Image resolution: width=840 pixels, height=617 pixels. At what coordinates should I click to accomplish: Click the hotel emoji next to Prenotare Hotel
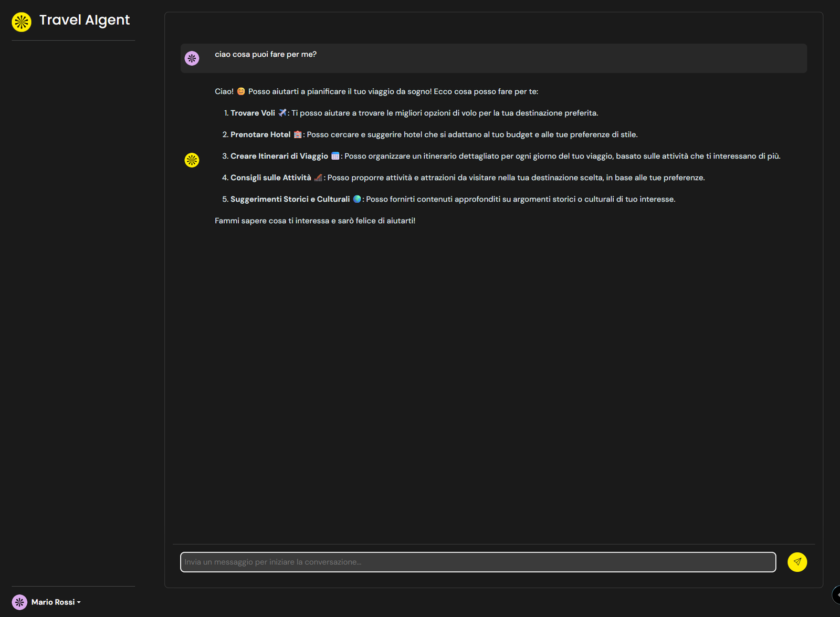[x=297, y=134]
